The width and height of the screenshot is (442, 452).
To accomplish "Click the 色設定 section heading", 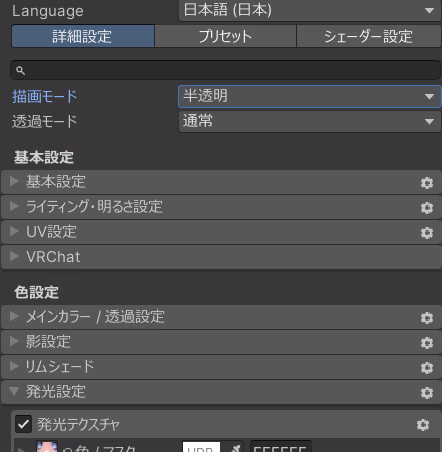I will 36,292.
